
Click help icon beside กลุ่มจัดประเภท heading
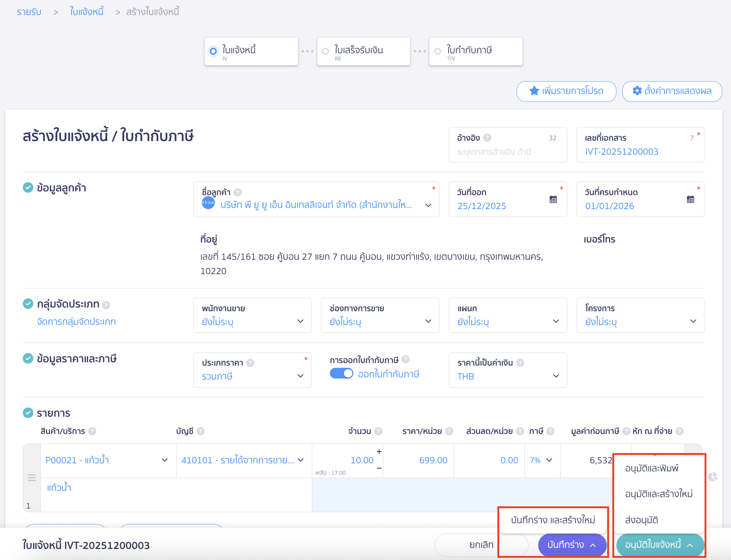[x=106, y=305]
